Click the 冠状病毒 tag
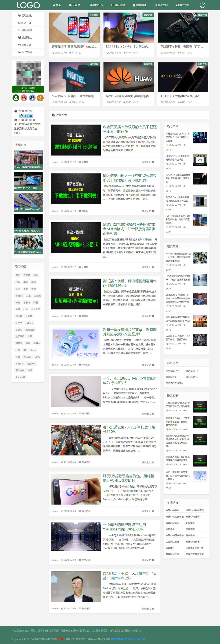The width and height of the screenshot is (220, 644). pyautogui.click(x=20, y=371)
